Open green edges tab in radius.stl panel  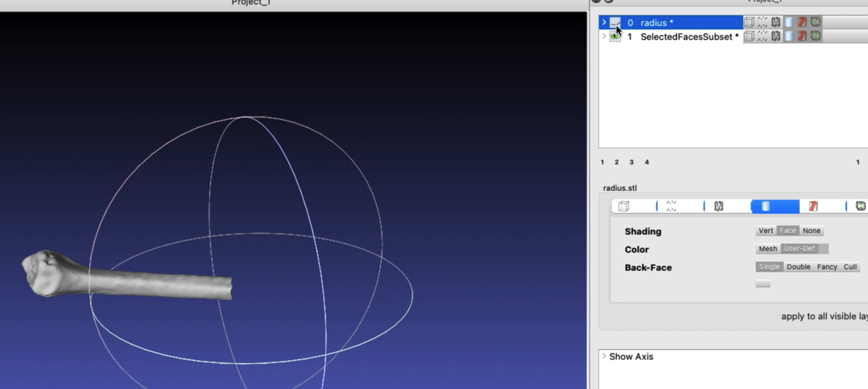click(x=859, y=206)
